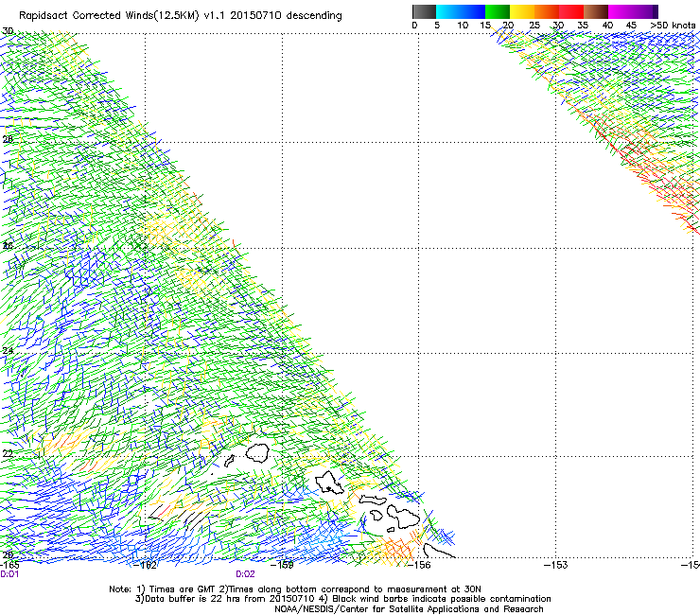Click the brown 35-40 knots color band

click(x=596, y=11)
